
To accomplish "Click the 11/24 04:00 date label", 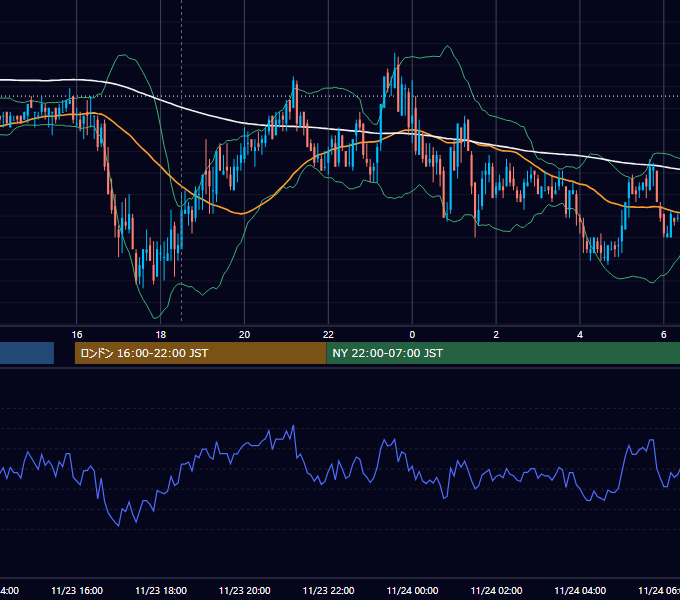I will point(580,590).
